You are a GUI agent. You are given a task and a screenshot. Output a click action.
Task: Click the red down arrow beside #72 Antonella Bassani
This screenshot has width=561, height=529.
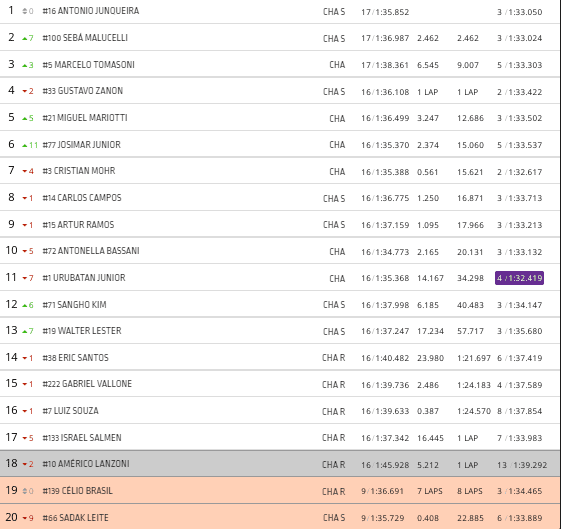(25, 251)
